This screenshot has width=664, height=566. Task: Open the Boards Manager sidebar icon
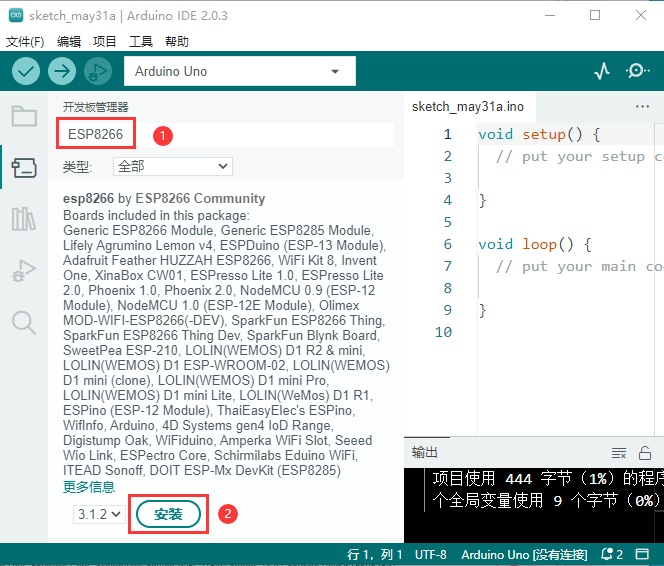(x=24, y=168)
